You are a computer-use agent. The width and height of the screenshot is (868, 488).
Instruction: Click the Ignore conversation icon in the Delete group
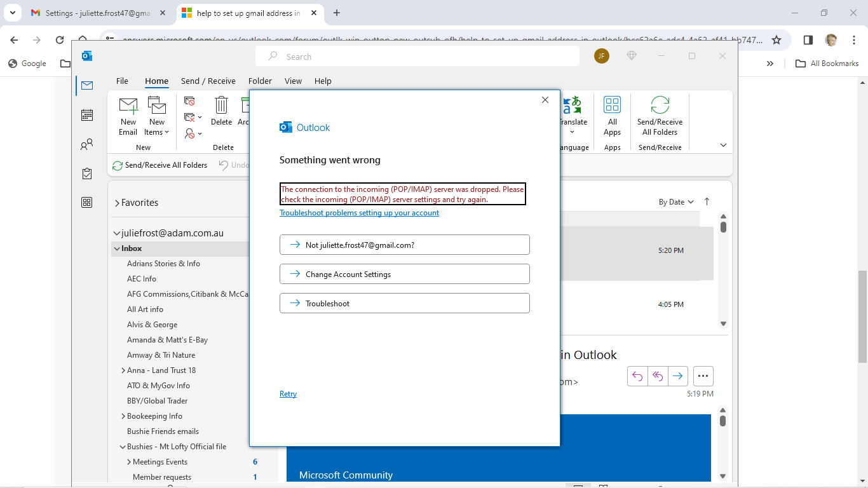point(189,101)
